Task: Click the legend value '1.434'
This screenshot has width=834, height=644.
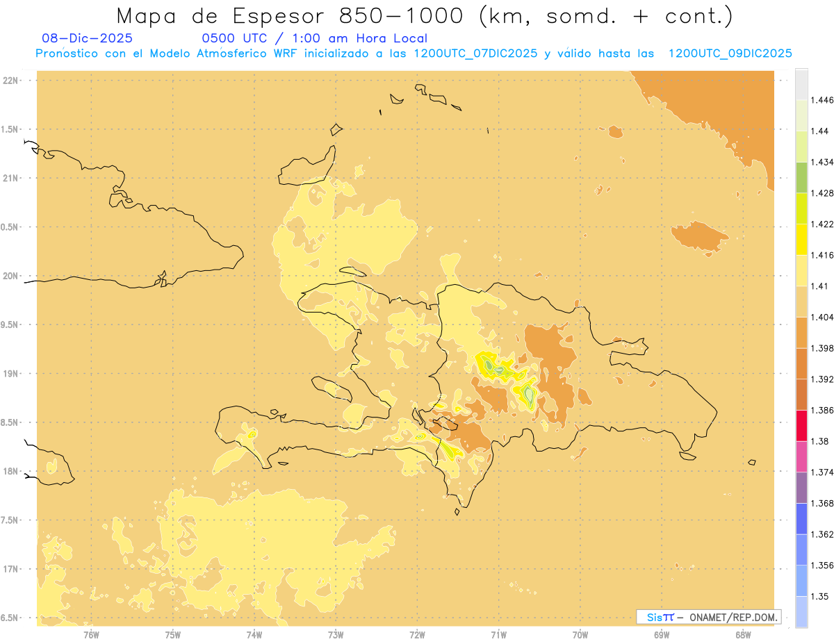Action: click(x=823, y=162)
